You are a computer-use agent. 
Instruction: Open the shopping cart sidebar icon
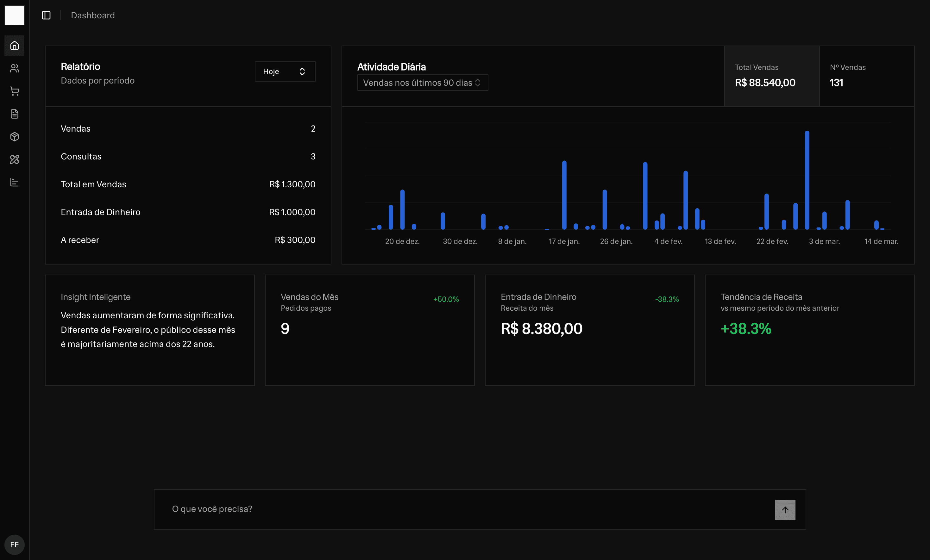[x=14, y=91]
